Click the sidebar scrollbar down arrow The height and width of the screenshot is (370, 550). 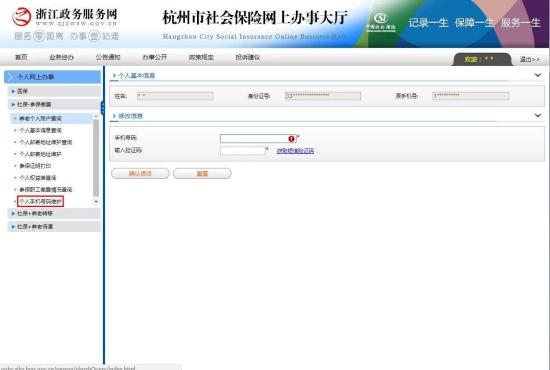pos(96,202)
